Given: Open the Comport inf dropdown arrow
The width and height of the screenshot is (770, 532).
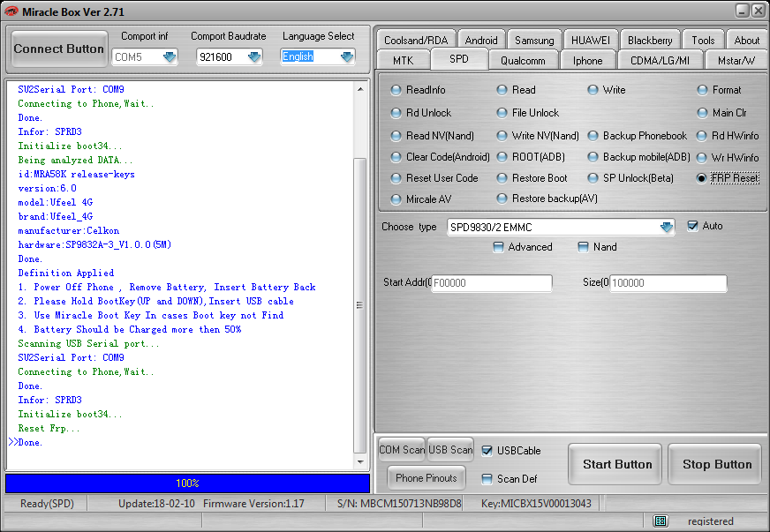Looking at the screenshot, I should [170, 57].
